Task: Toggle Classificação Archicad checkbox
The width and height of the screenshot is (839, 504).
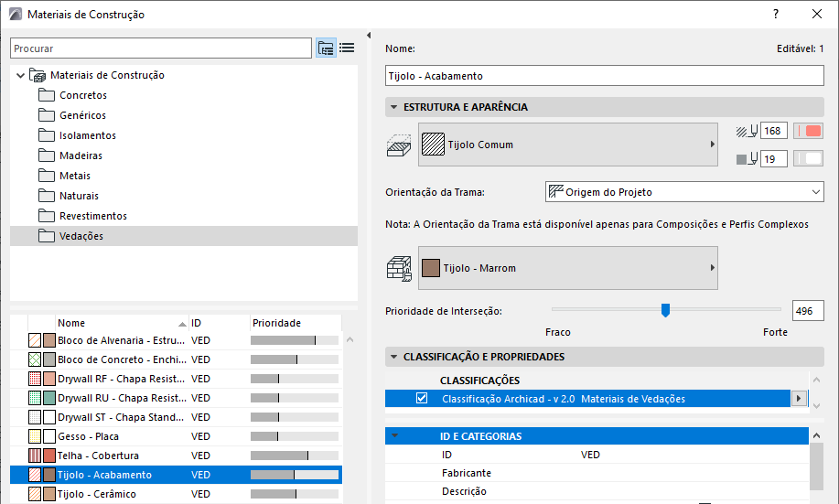Action: (422, 399)
